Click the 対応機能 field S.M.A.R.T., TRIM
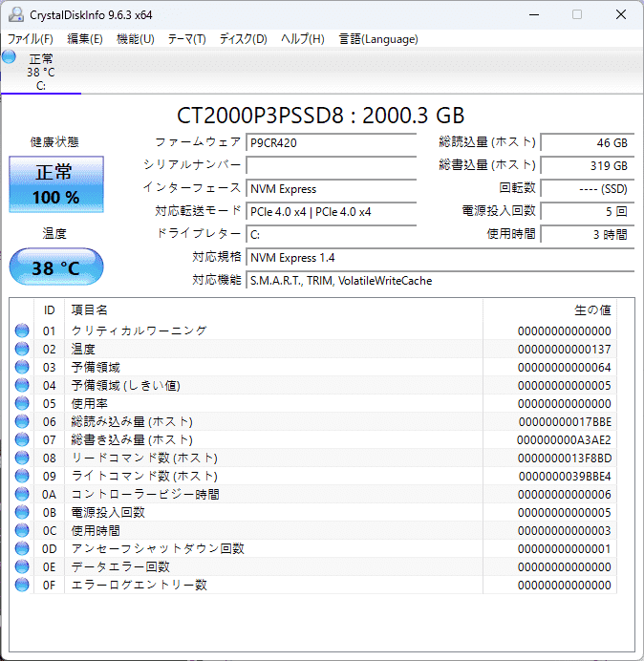 (440, 280)
